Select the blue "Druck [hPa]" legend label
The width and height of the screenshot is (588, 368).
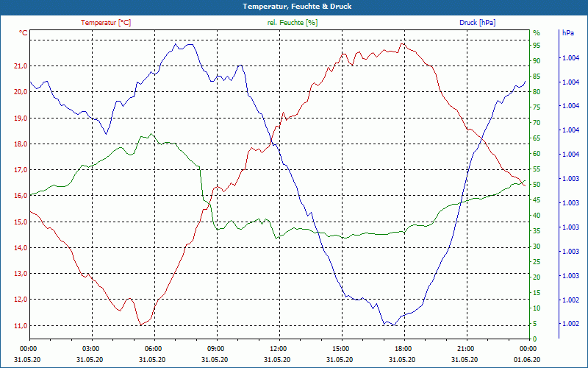click(477, 23)
